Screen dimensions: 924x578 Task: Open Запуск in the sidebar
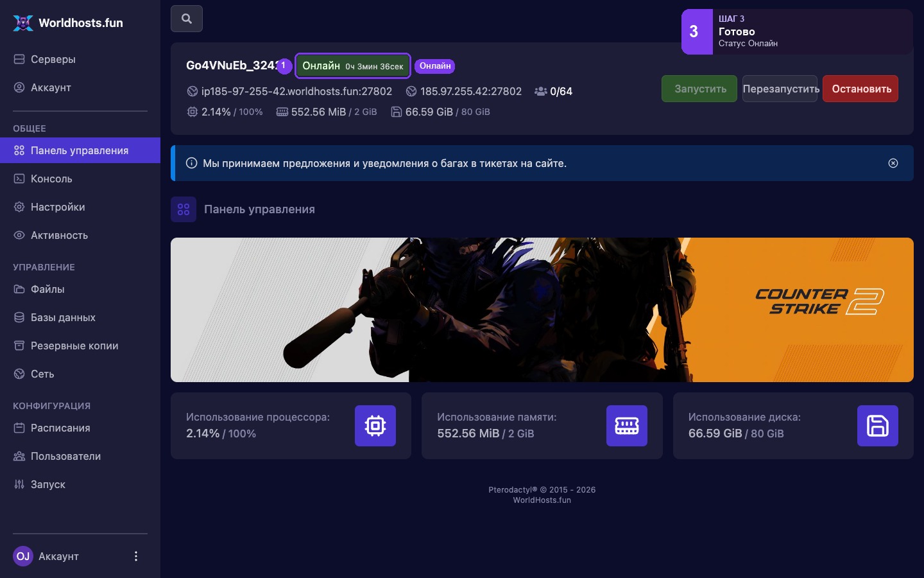pyautogui.click(x=80, y=484)
